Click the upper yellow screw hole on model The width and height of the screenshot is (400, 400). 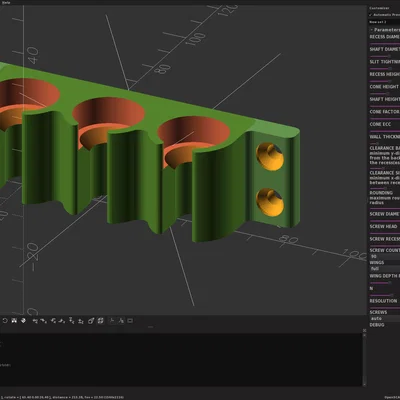point(270,157)
